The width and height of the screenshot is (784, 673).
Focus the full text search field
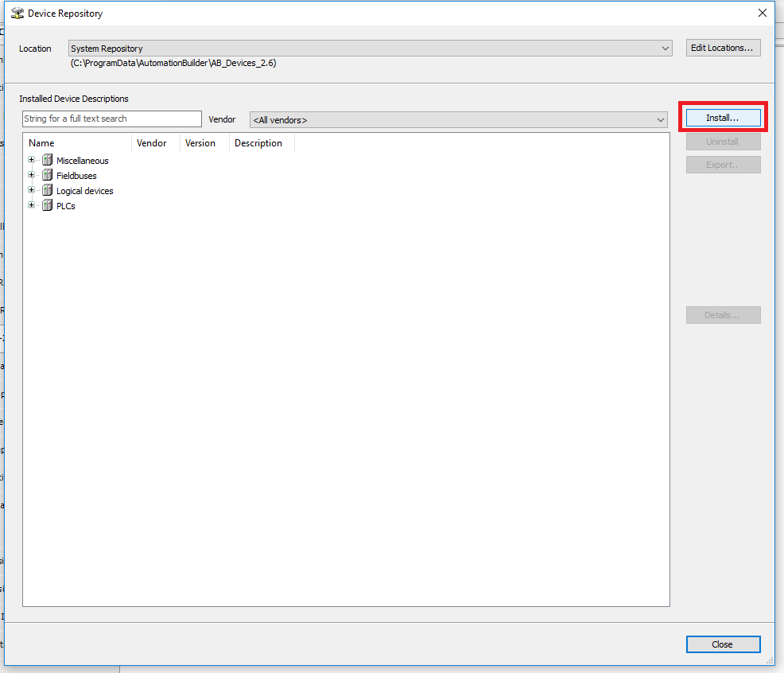tap(112, 119)
